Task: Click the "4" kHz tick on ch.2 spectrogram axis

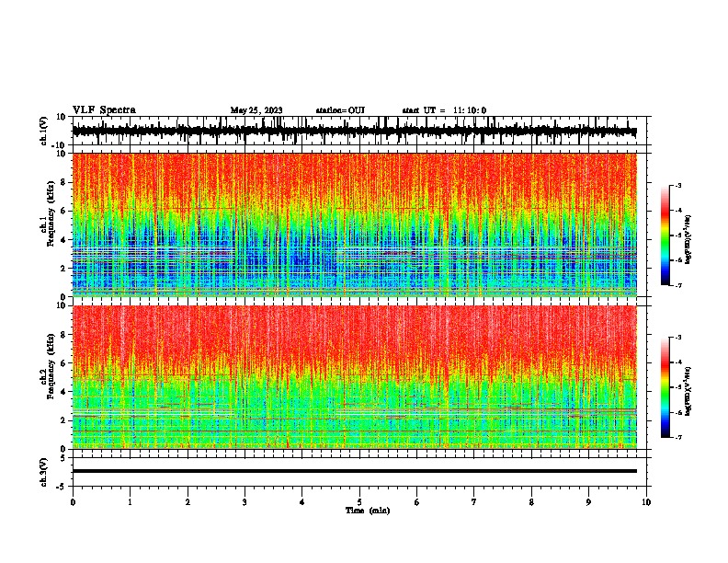Action: coord(63,392)
